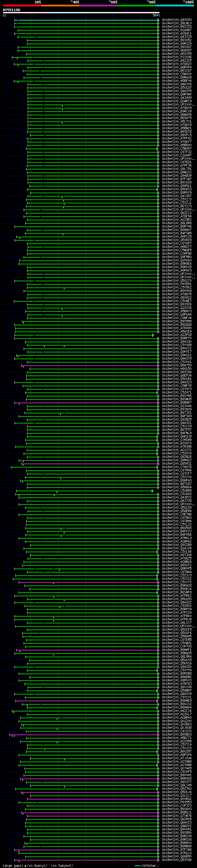Click the white query length ruler bar
This screenshot has width=197, height=868.
81,13
